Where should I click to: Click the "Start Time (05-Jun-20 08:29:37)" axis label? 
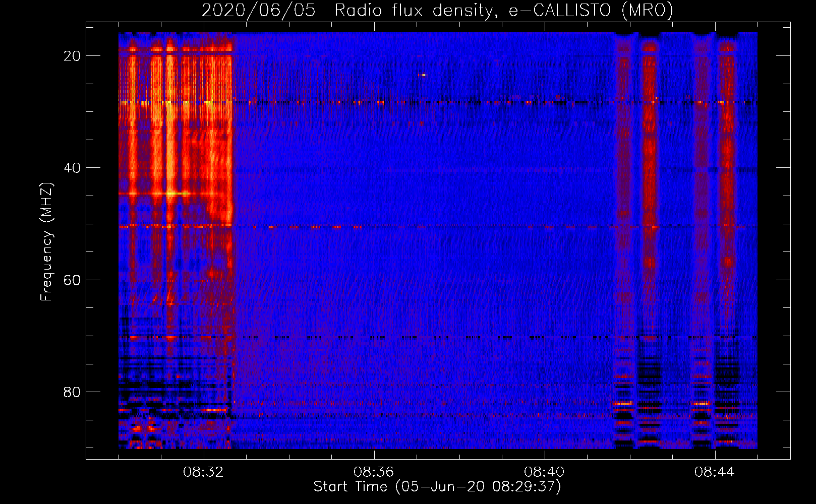click(437, 487)
